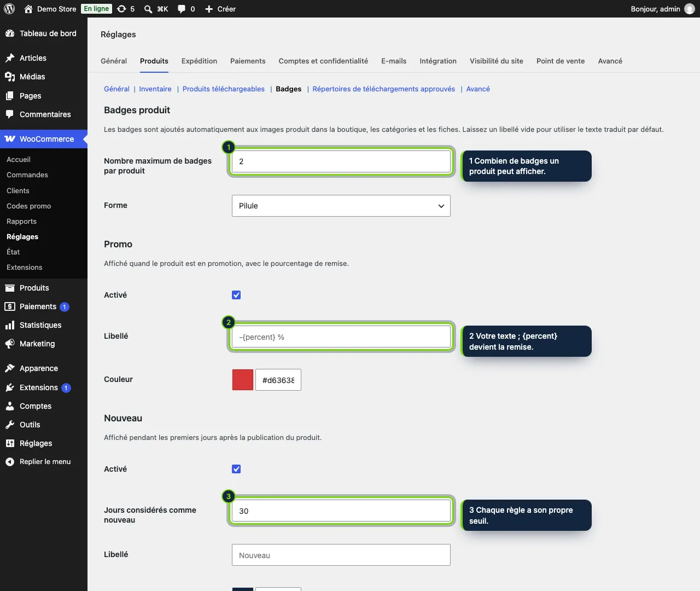
Task: Open Codes promo in WooCommerce submenu
Action: tap(29, 206)
